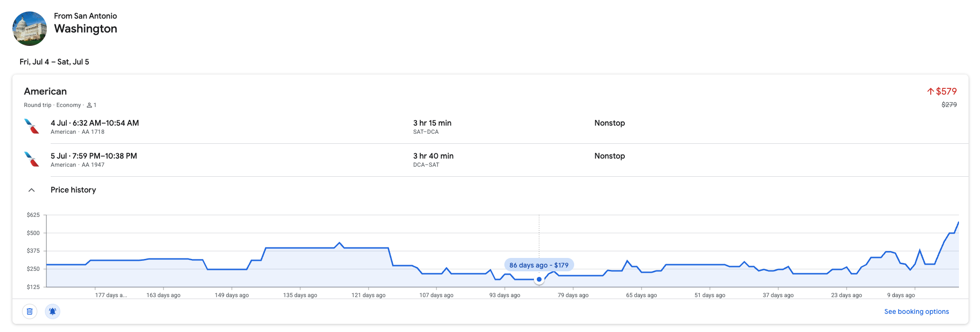
Task: Click the '177 days a...' axis label
Action: pos(111,295)
